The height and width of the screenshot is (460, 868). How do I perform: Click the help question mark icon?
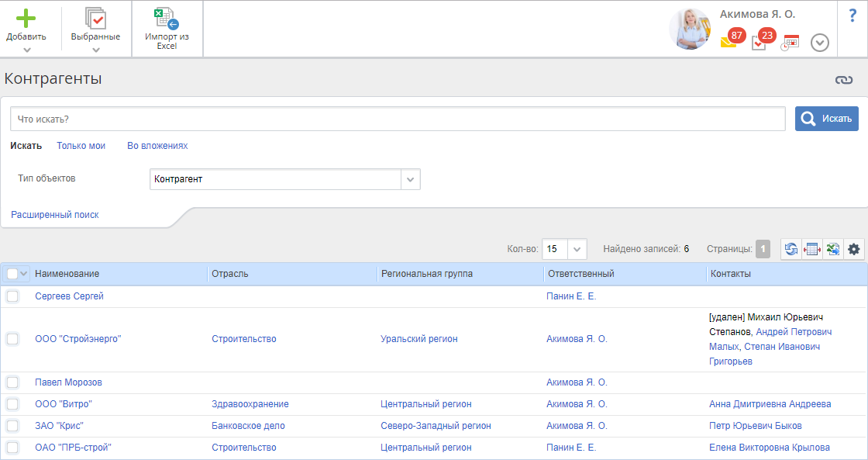coord(852,16)
